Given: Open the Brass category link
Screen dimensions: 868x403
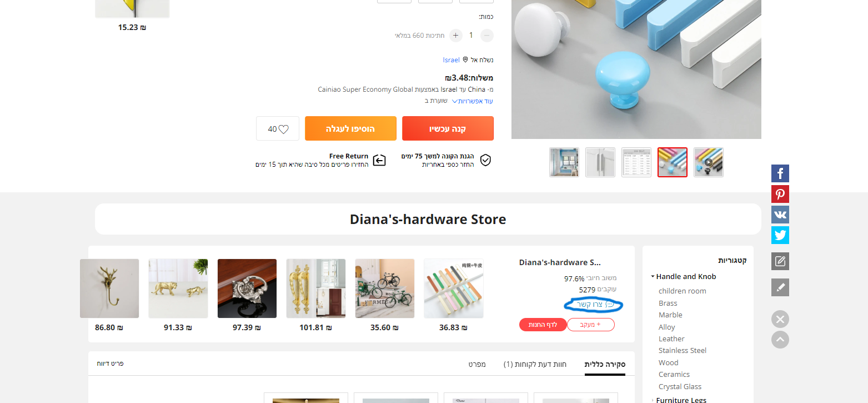Looking at the screenshot, I should pos(668,303).
